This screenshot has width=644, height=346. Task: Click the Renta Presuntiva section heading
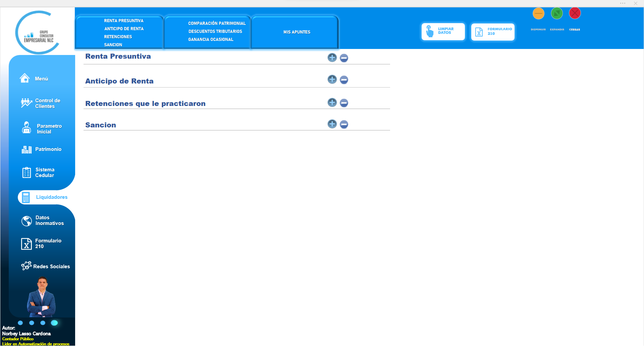pos(118,56)
